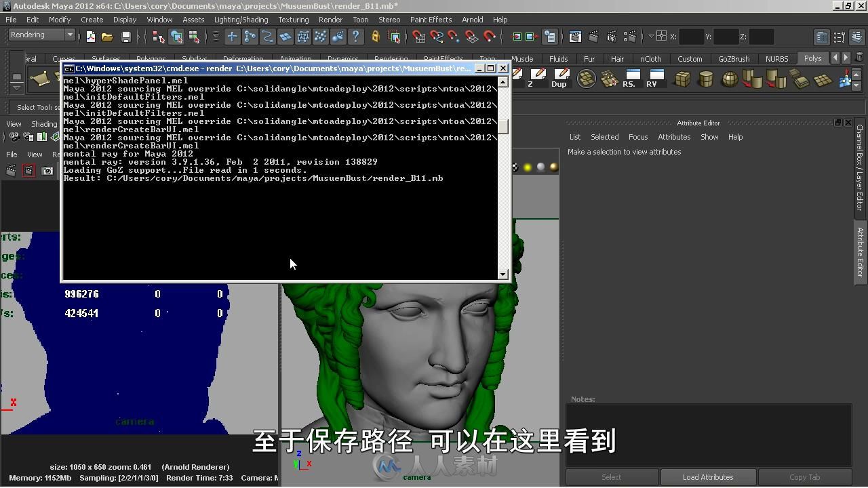Viewport: 868px width, 488px height.
Task: Show the Tool Settings sidebar icon
Action: (x=840, y=37)
